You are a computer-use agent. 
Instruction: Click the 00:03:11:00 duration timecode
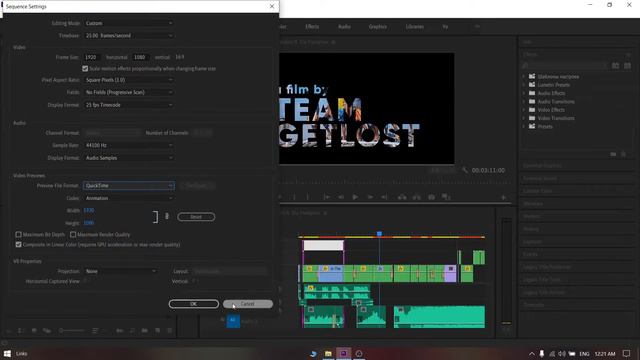(488, 170)
